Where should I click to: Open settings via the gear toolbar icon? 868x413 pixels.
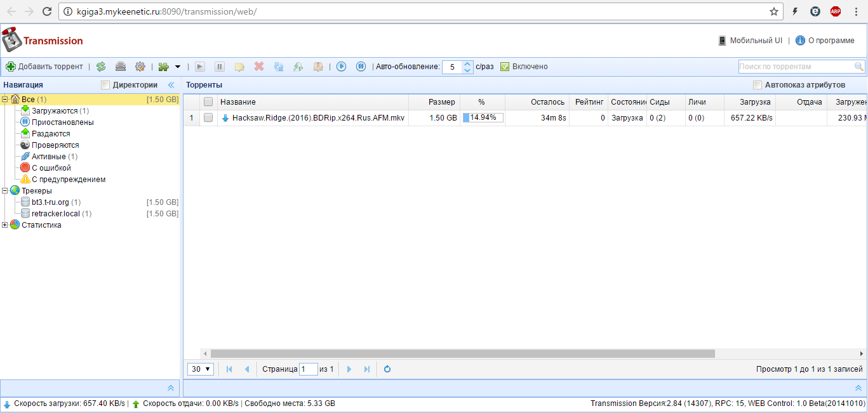(140, 67)
